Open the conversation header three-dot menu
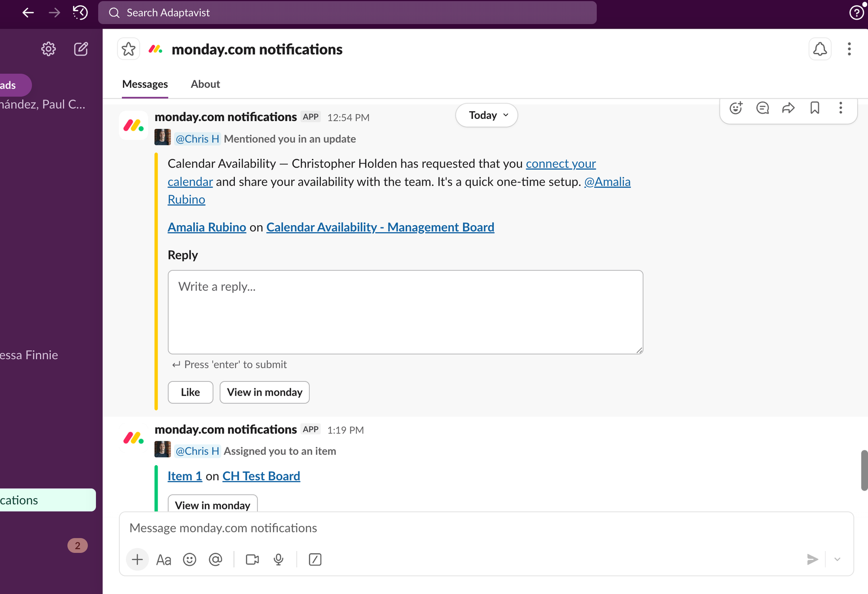Viewport: 868px width, 594px height. click(849, 49)
